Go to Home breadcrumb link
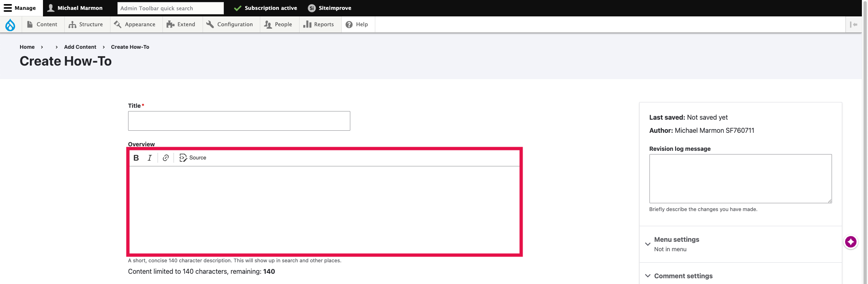The width and height of the screenshot is (868, 284). click(x=27, y=47)
